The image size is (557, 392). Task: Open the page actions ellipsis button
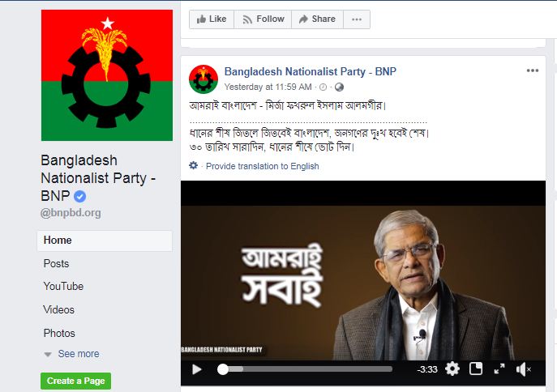357,19
